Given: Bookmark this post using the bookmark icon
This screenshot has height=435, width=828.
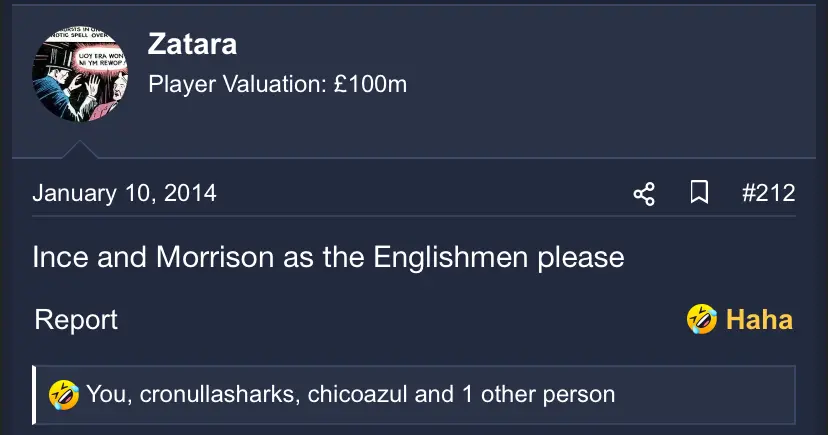Looking at the screenshot, I should [x=700, y=193].
